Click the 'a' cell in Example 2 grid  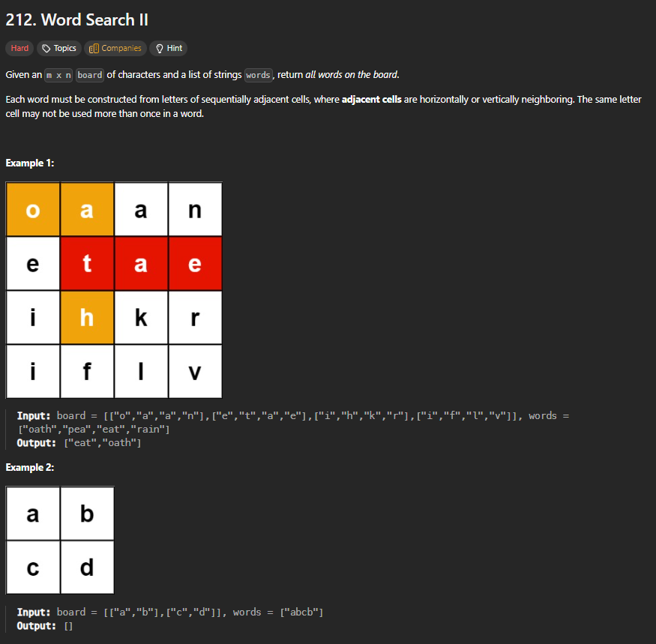coord(33,514)
